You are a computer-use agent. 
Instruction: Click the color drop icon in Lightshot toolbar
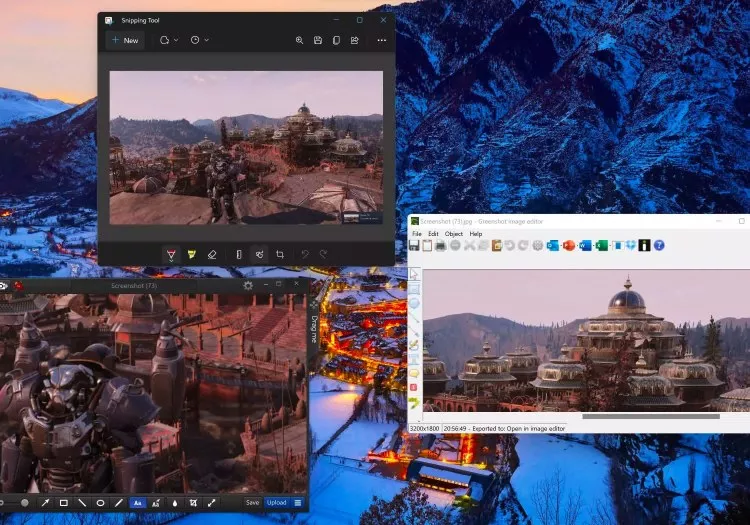pyautogui.click(x=174, y=502)
